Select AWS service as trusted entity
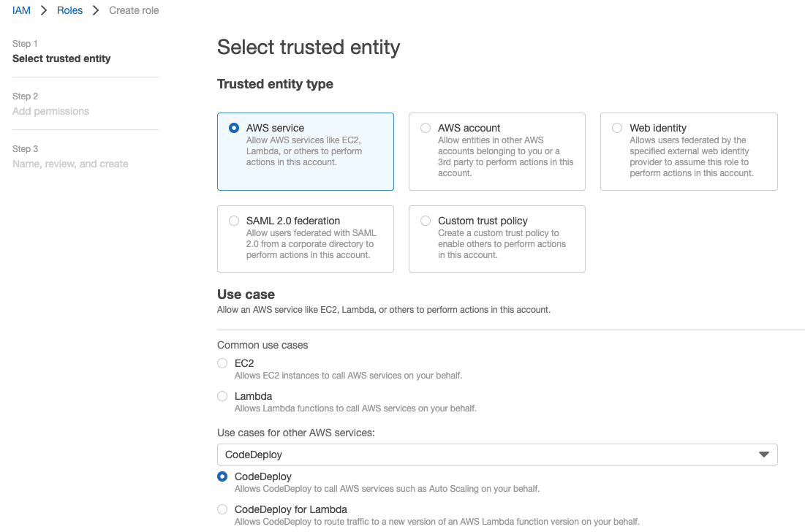The image size is (805, 532). tap(233, 127)
